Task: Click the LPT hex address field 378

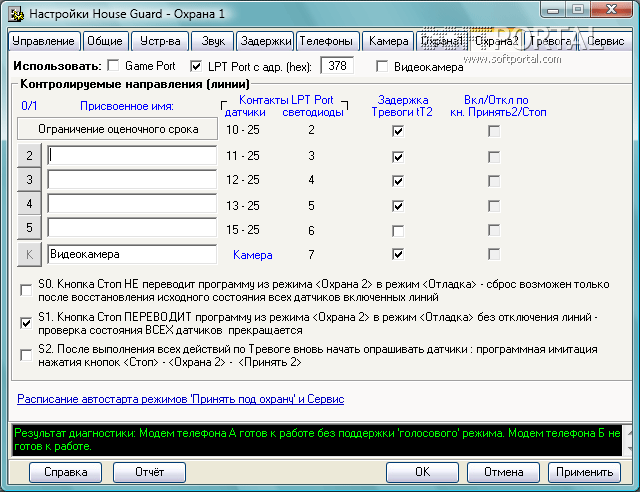Action: click(337, 66)
